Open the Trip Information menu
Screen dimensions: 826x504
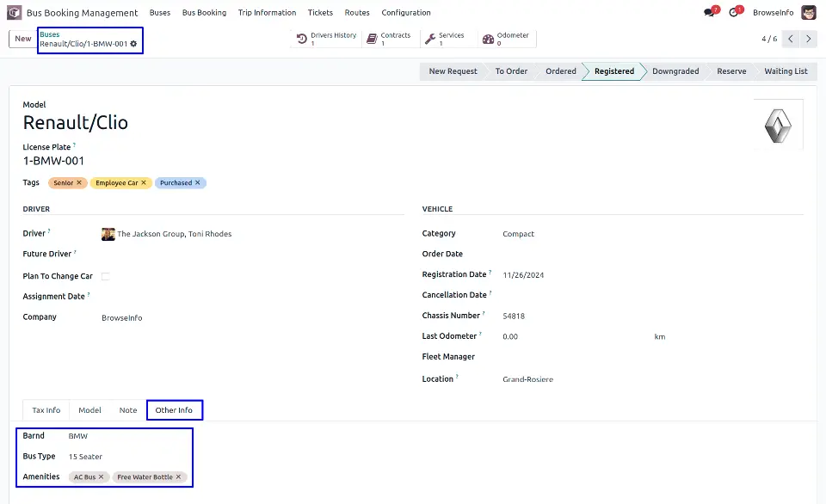pos(267,13)
